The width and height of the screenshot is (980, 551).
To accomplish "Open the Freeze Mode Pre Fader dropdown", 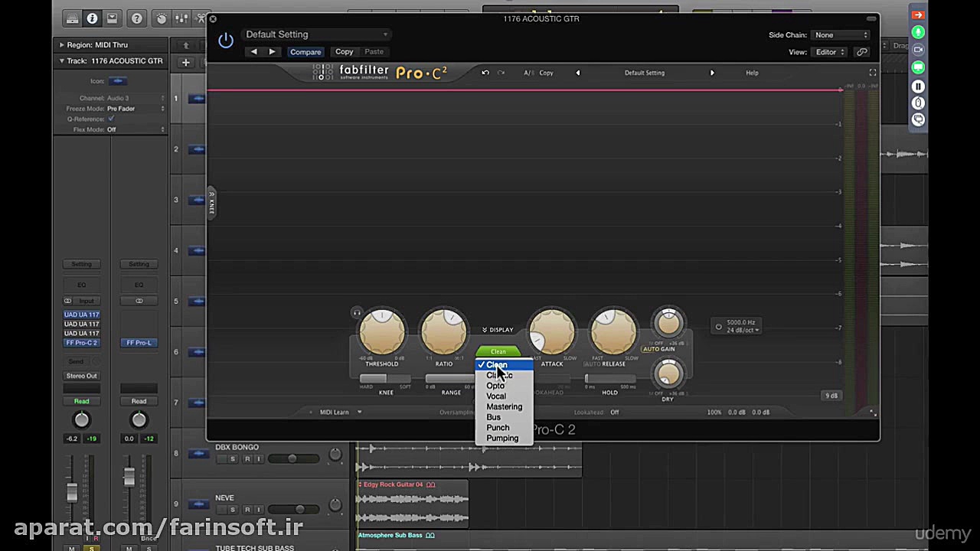I will [136, 109].
